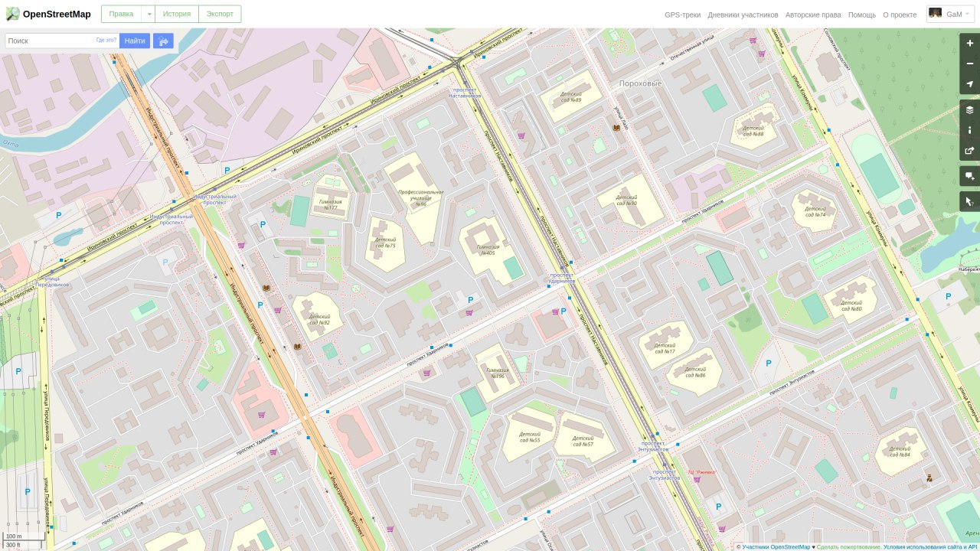Open Дневники участников page

pos(743,15)
